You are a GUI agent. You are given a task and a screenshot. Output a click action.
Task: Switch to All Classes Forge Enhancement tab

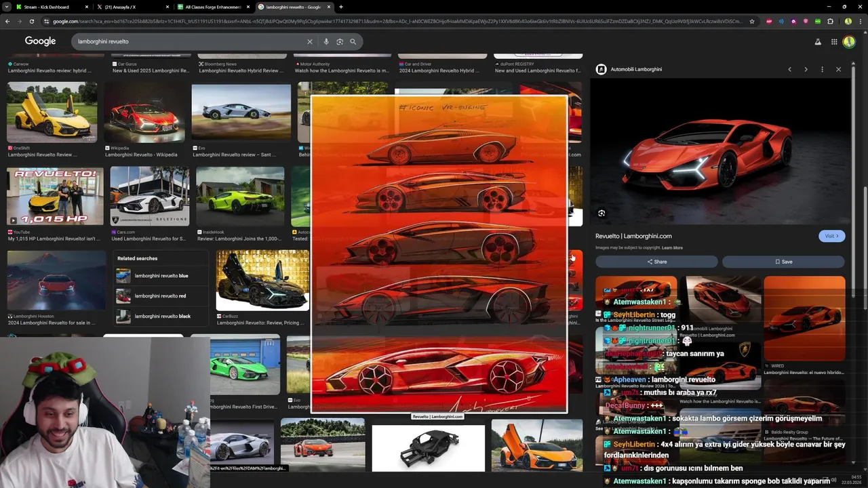(214, 7)
